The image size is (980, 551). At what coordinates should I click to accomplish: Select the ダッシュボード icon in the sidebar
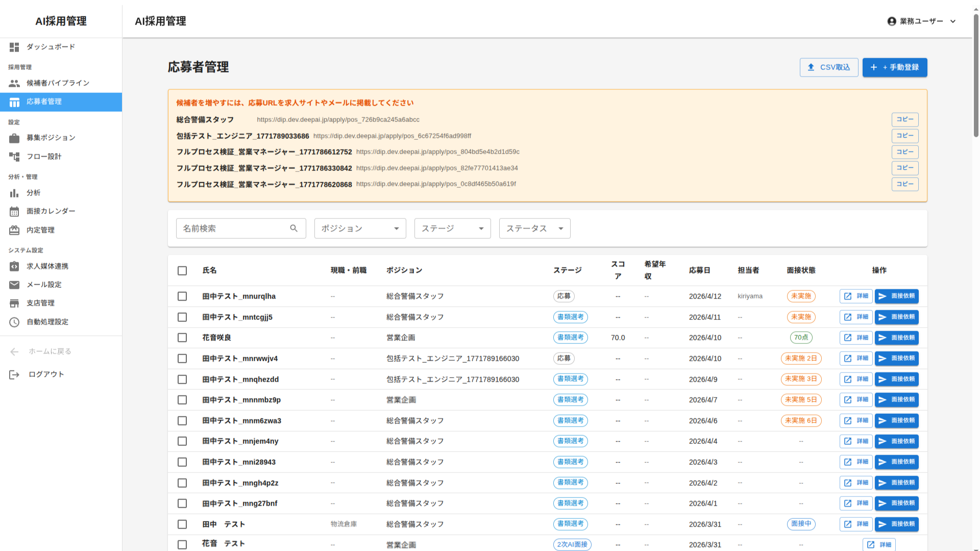pyautogui.click(x=15, y=47)
